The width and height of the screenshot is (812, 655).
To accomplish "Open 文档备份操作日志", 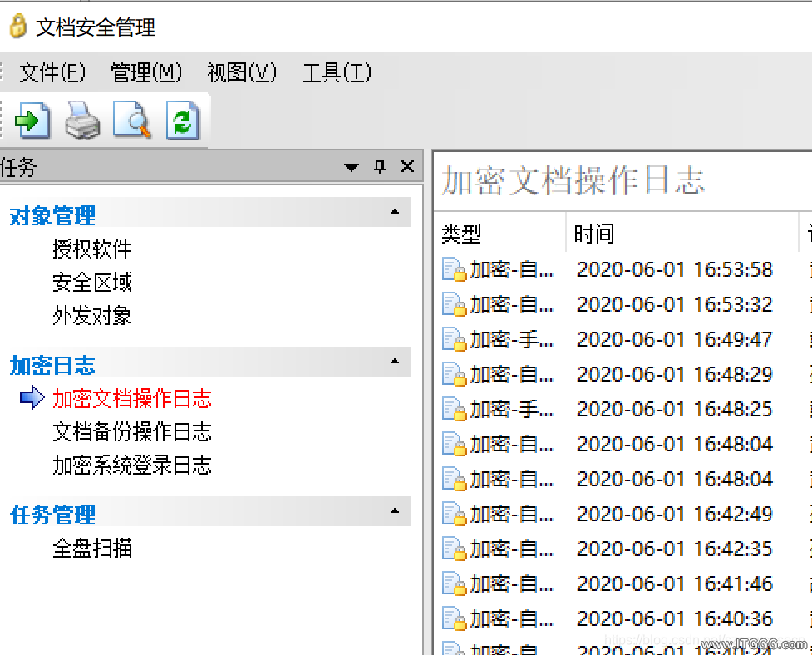I will pyautogui.click(x=132, y=432).
